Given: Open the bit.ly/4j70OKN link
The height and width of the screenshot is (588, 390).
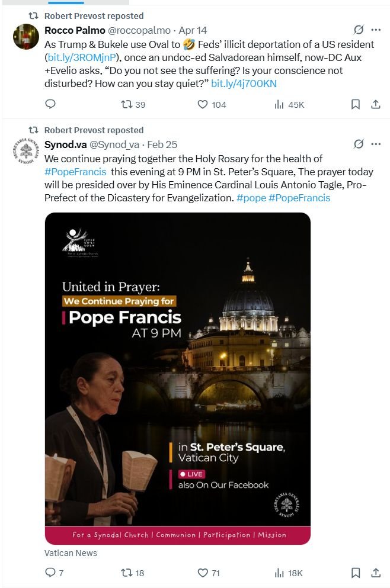Looking at the screenshot, I should point(244,83).
